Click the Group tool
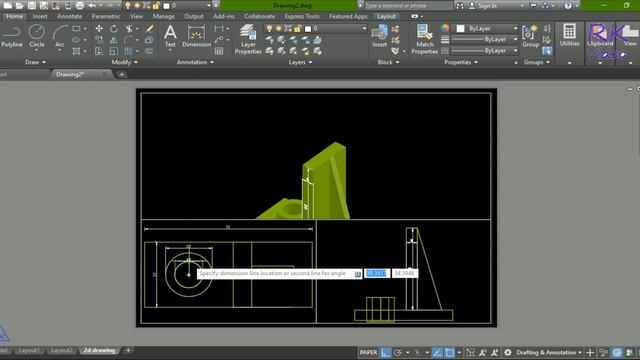640x360 pixels. click(531, 36)
